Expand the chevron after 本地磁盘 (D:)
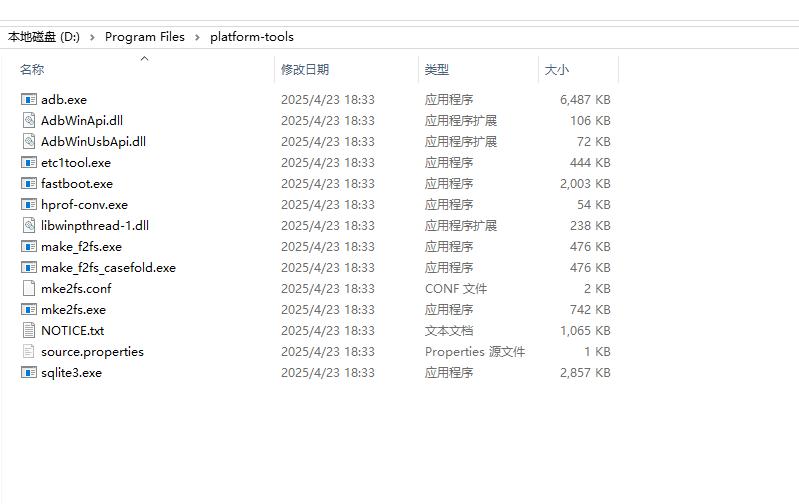 coord(92,37)
